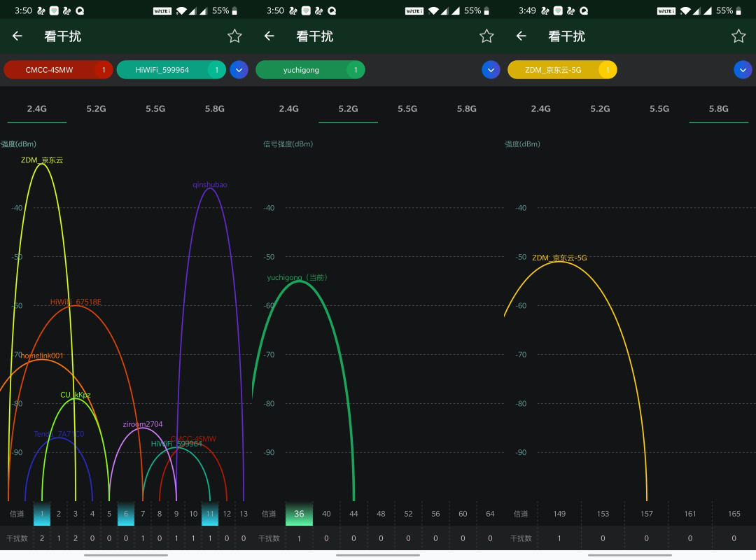
Task: Favorite with the star above the HiWiFi_599964 chip
Action: point(234,36)
